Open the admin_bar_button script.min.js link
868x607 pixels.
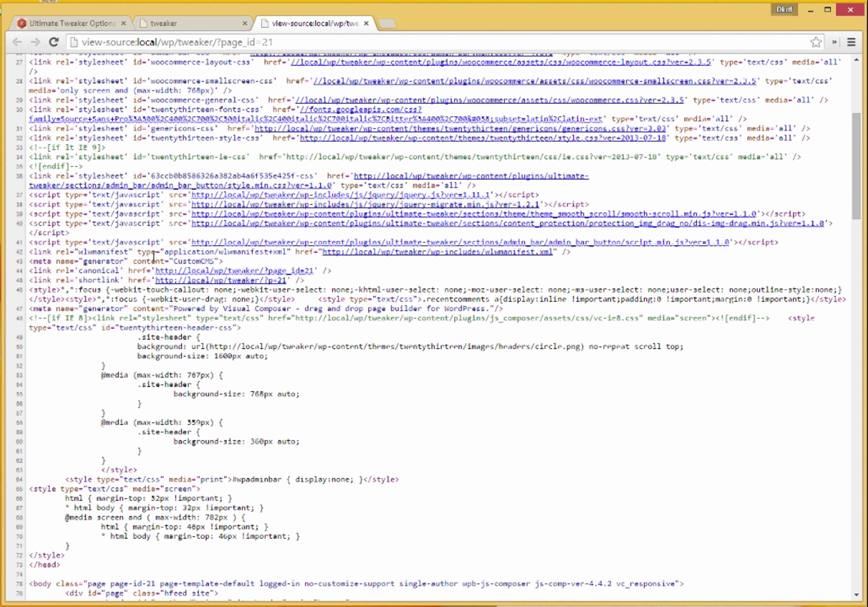(x=460, y=242)
